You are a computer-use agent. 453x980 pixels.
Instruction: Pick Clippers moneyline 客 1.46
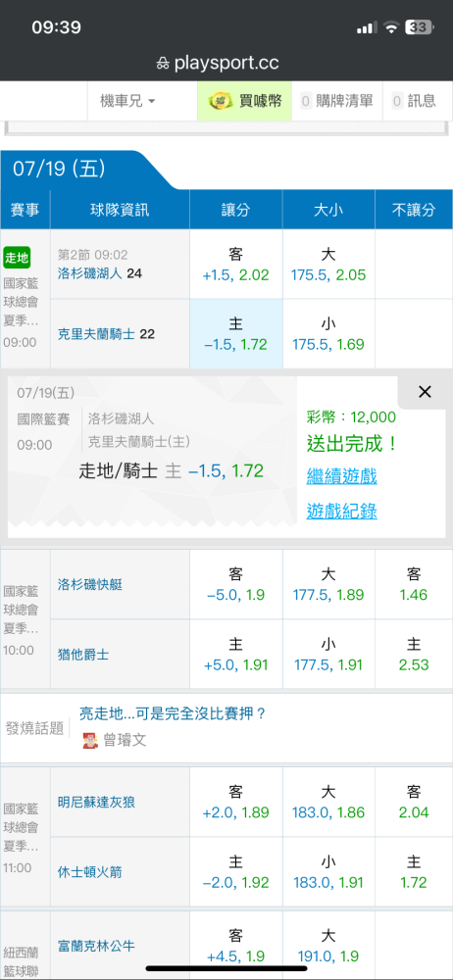(x=414, y=584)
